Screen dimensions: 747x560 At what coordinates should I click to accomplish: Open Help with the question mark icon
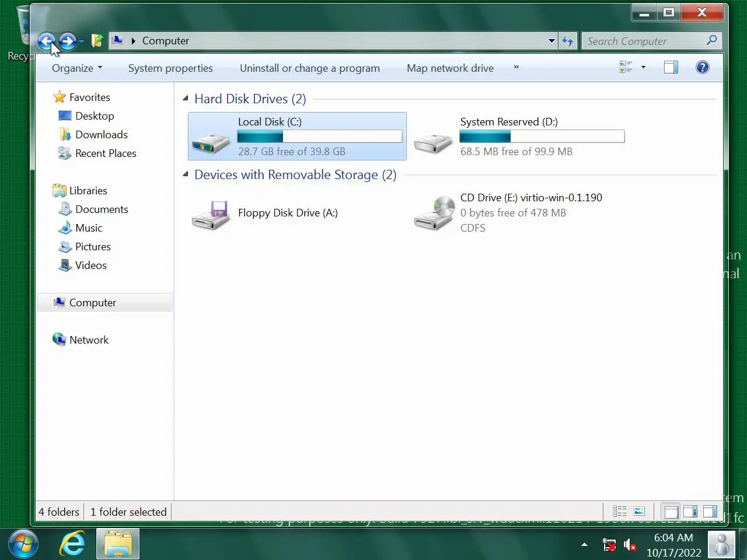(x=703, y=67)
